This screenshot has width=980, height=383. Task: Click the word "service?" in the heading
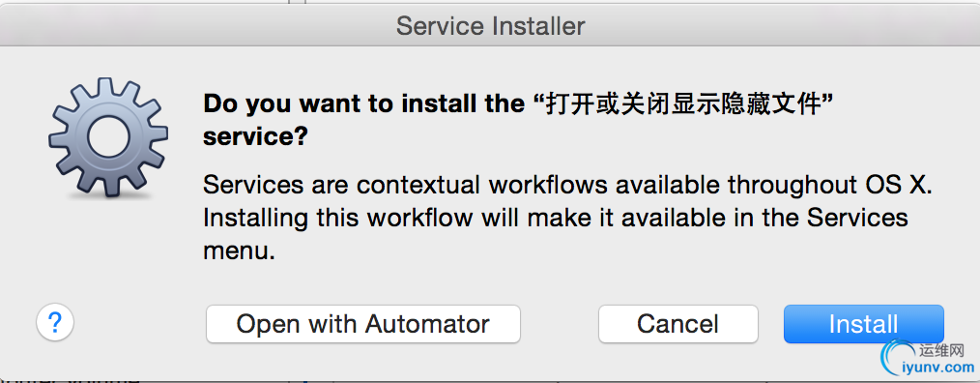pos(255,137)
